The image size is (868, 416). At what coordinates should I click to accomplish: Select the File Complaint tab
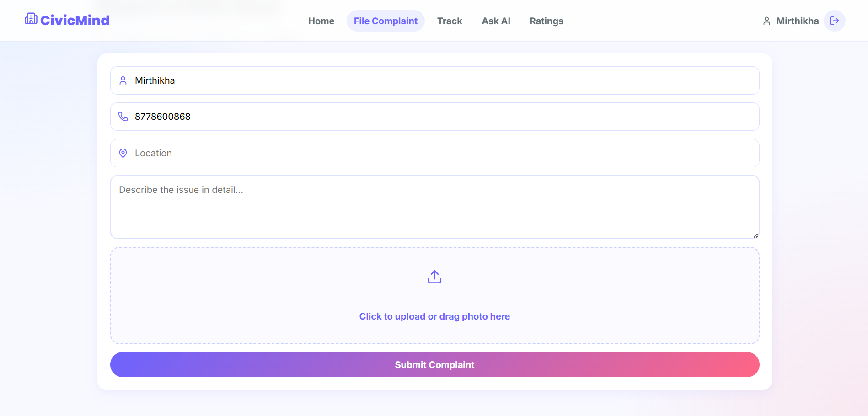pyautogui.click(x=386, y=21)
